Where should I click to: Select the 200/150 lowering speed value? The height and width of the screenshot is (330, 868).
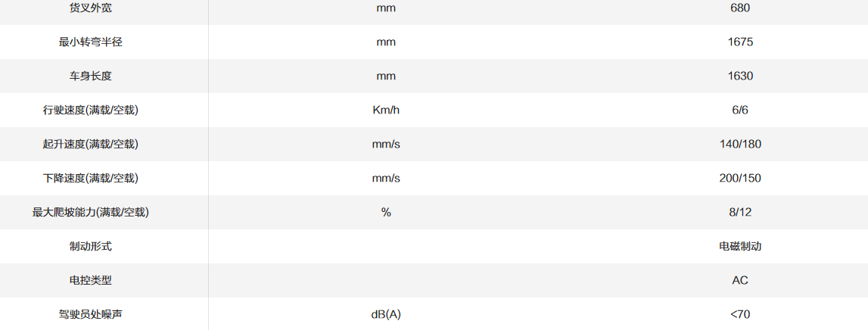pos(740,179)
